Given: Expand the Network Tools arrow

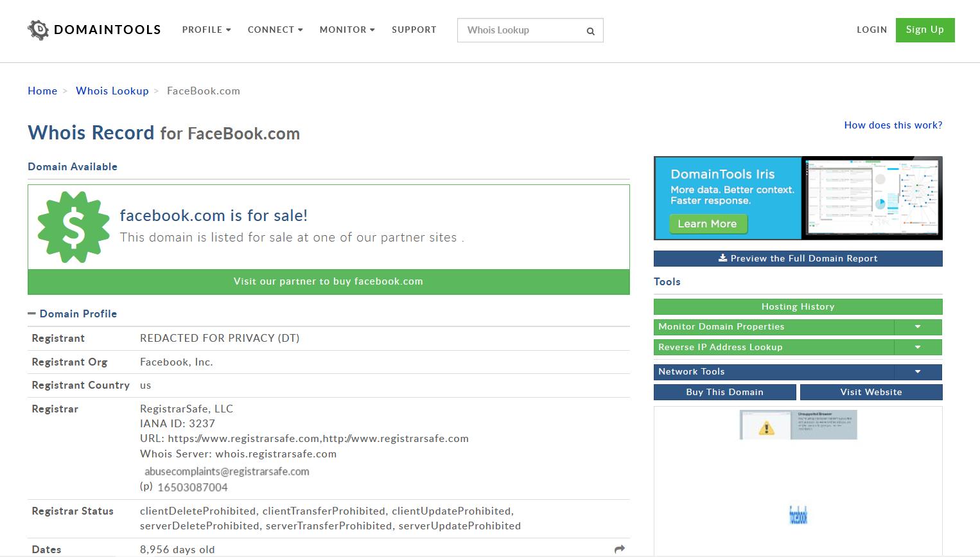Looking at the screenshot, I should [918, 372].
